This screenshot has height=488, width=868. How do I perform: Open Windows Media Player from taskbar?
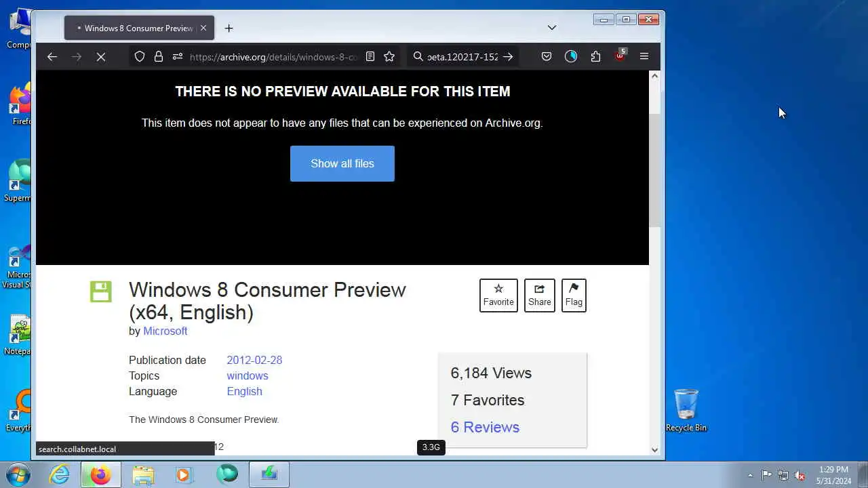pyautogui.click(x=184, y=474)
